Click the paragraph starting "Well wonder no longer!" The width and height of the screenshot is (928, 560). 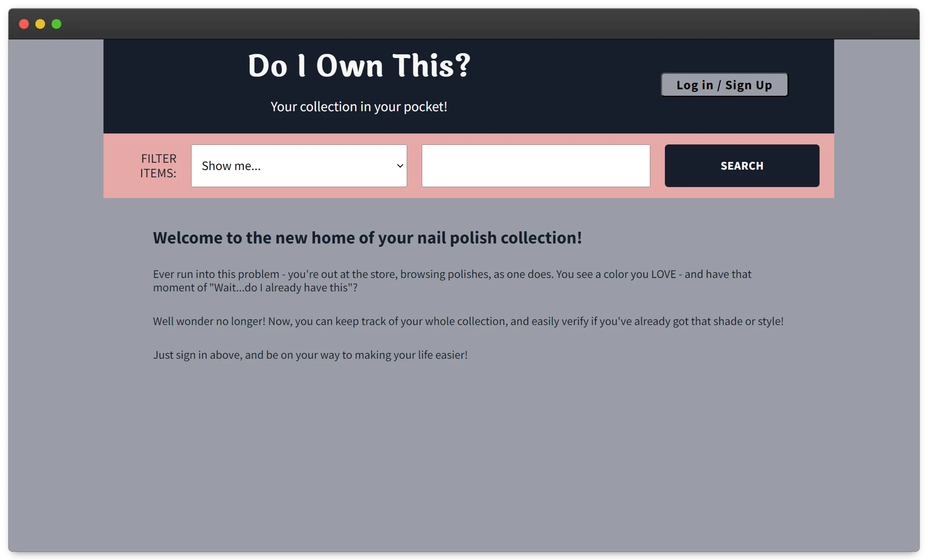(468, 321)
